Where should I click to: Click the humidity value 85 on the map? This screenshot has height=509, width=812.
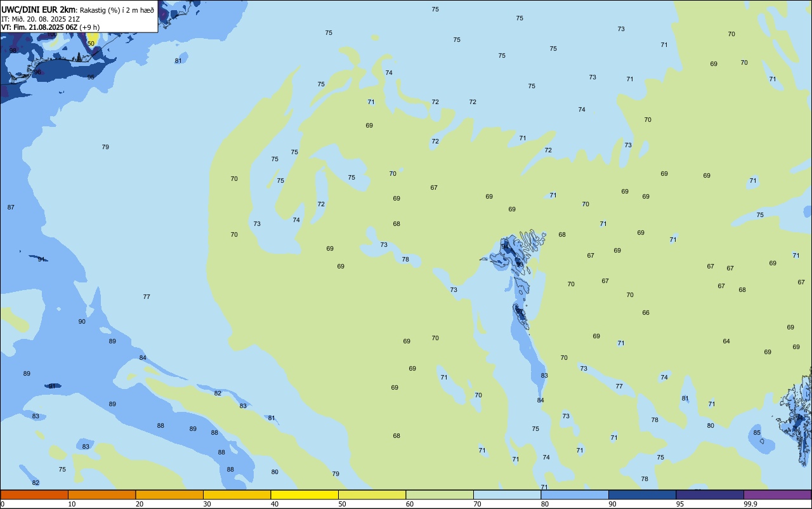(757, 433)
